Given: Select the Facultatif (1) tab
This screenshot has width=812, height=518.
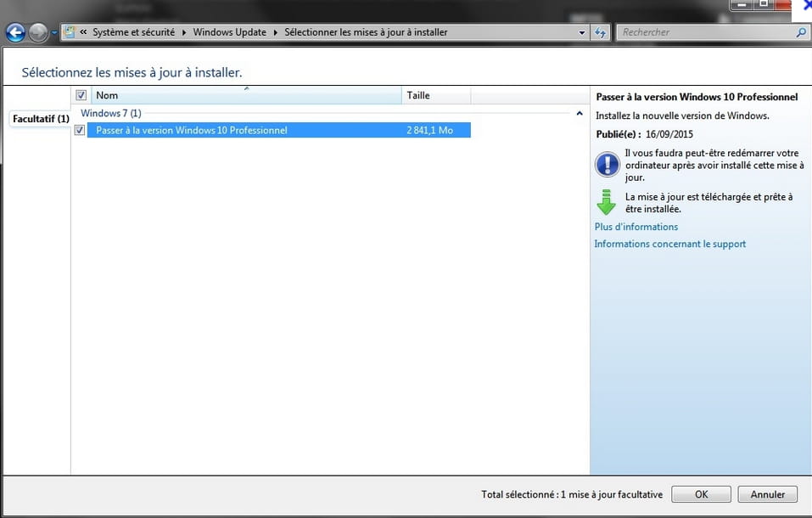Looking at the screenshot, I should 41,119.
